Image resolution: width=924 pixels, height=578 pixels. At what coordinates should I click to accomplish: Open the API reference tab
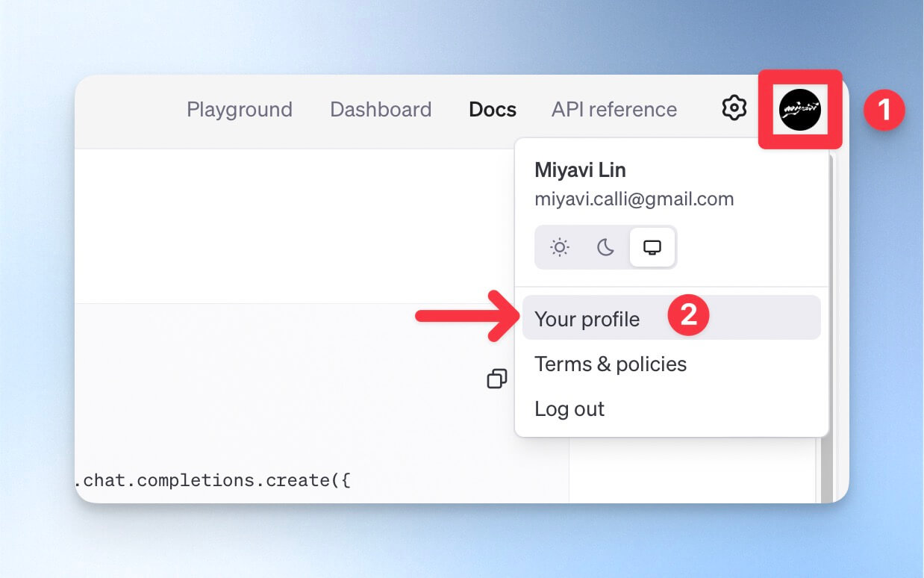[614, 109]
